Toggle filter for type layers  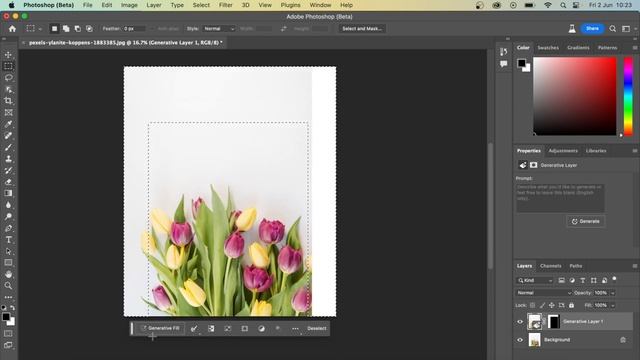tap(583, 280)
